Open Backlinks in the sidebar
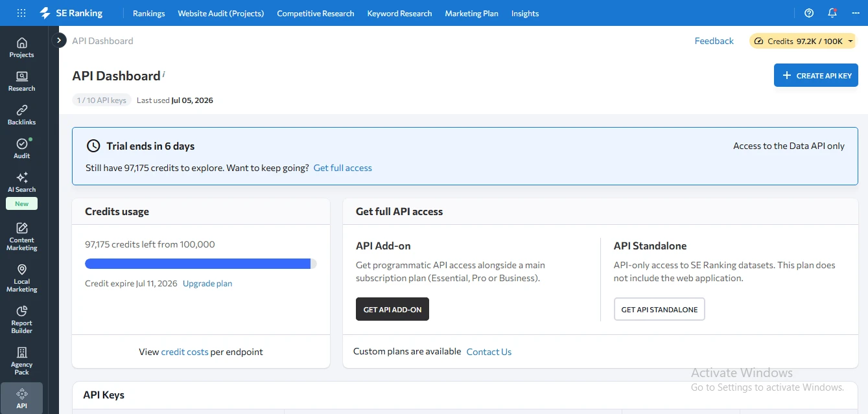 [21, 115]
